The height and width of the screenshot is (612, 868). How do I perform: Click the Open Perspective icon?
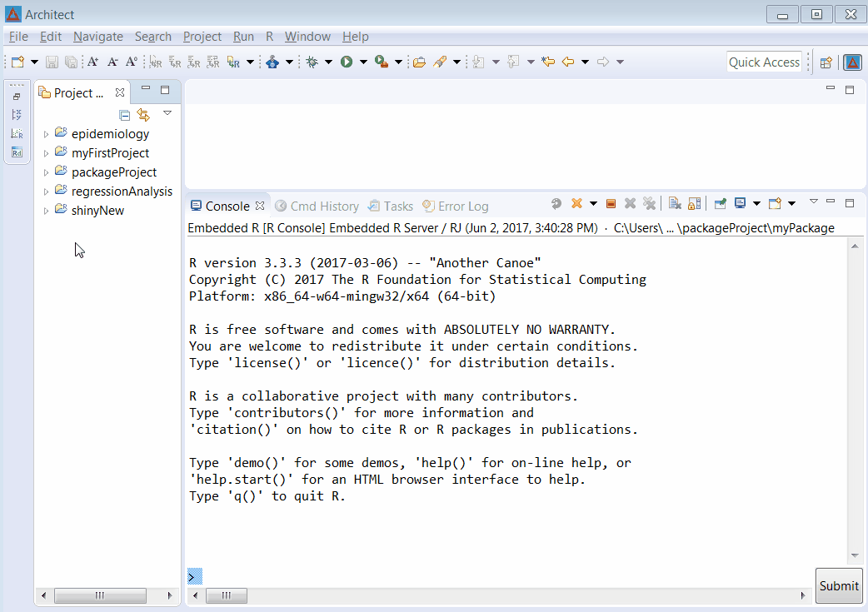(x=826, y=62)
